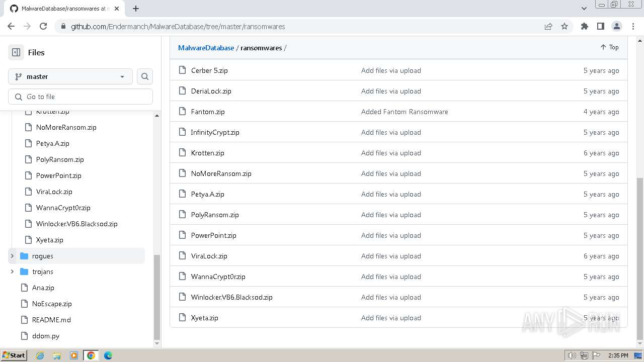The width and height of the screenshot is (644, 362).
Task: Select the MalwareDatabase/ransomwares tab
Action: tap(64, 9)
